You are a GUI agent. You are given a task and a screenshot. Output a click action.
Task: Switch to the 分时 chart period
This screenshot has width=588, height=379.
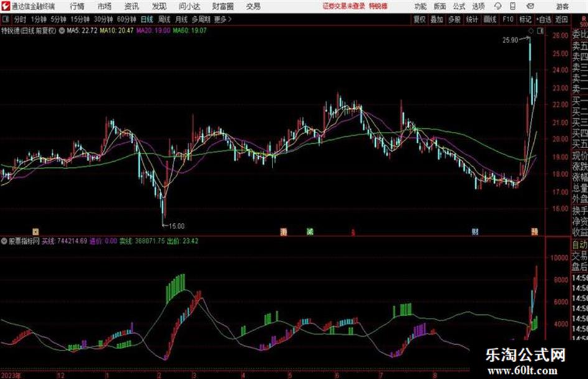(21, 19)
